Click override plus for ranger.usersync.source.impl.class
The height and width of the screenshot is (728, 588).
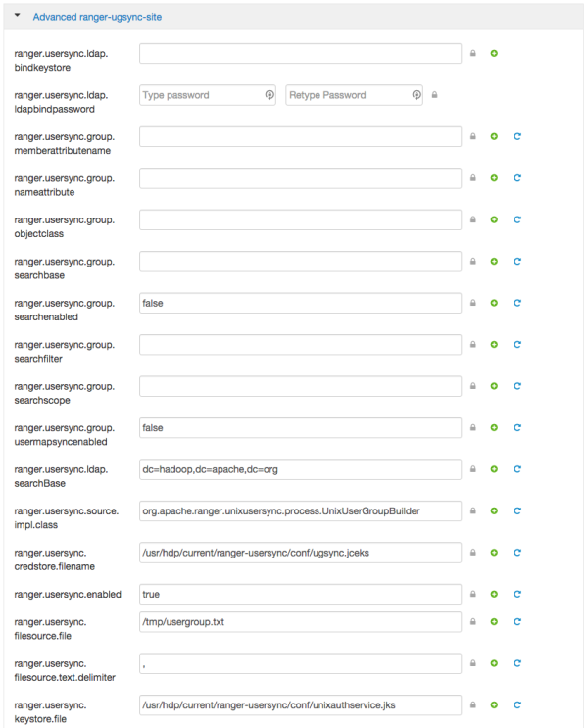[494, 510]
